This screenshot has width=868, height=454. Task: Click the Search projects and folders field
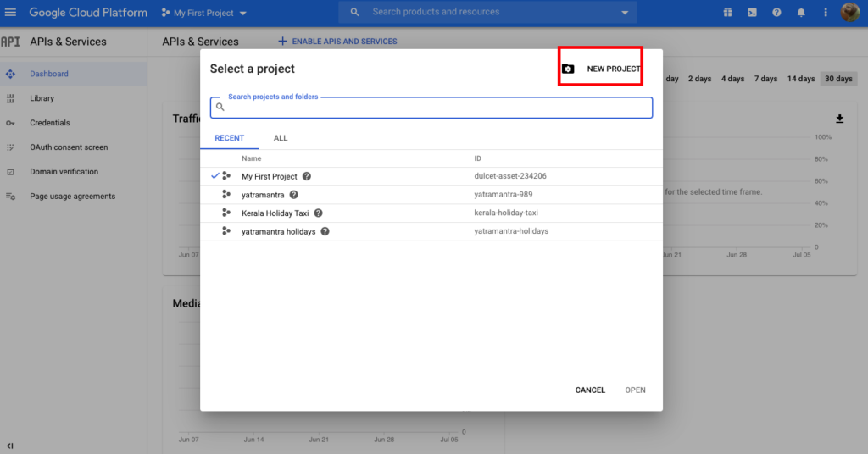pyautogui.click(x=431, y=108)
